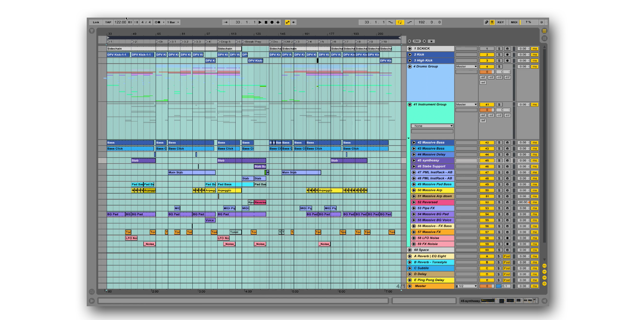Click the Stop button in transport
This screenshot has width=644, height=320.
tap(266, 22)
